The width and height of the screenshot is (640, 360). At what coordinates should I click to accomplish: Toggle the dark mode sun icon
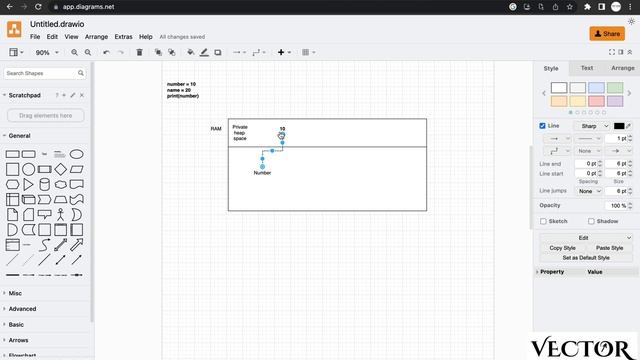631,22
